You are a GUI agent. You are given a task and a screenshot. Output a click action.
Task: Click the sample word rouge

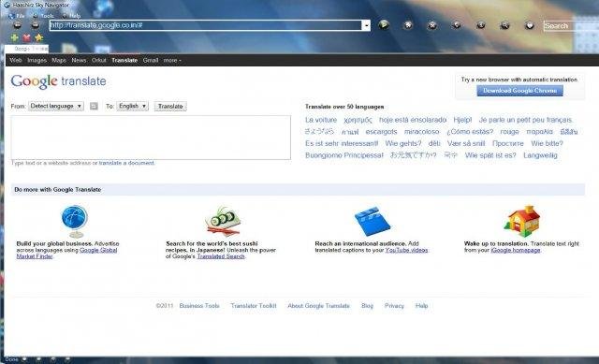(509, 132)
